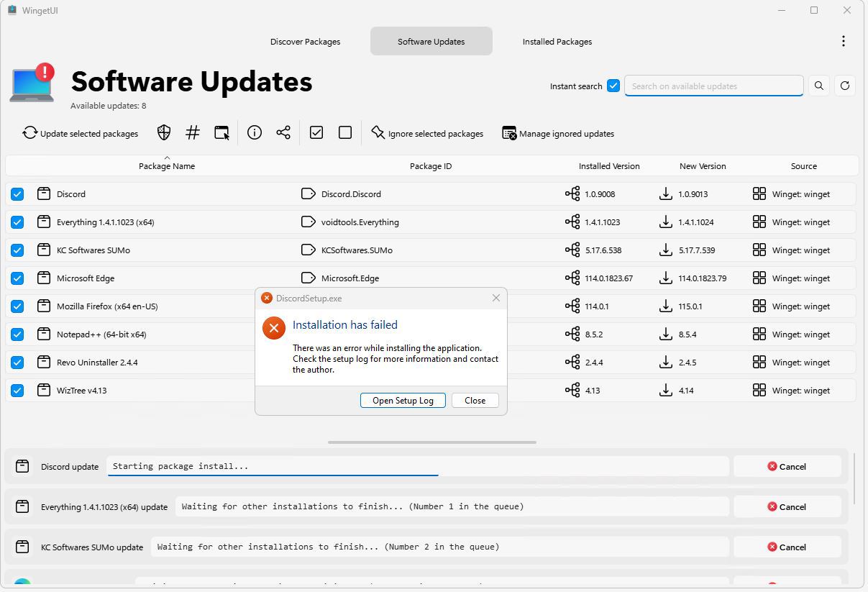This screenshot has width=868, height=592.
Task: Sort list by Package Name column header
Action: tap(167, 166)
